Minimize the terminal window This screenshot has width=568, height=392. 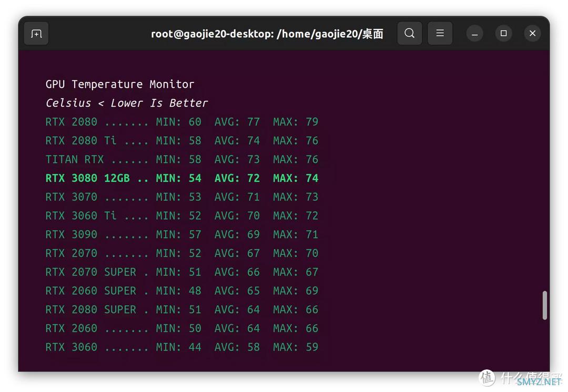point(474,33)
